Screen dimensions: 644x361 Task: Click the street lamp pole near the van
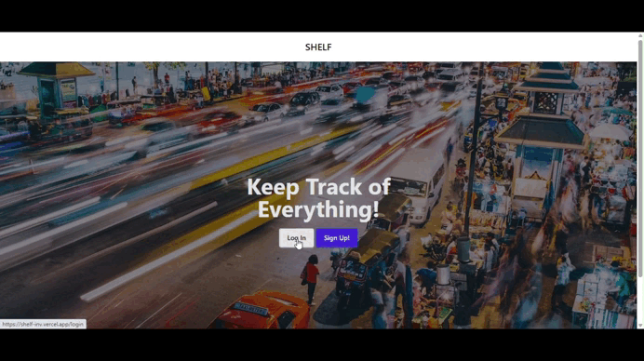click(473, 156)
